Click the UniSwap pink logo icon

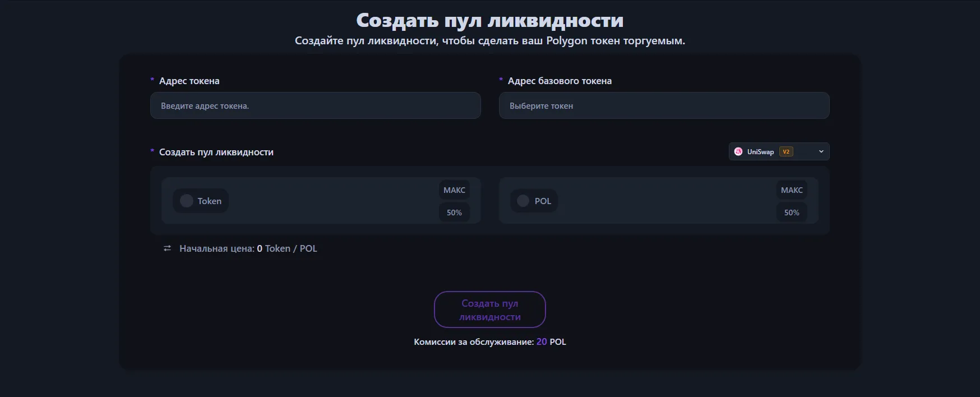click(738, 152)
